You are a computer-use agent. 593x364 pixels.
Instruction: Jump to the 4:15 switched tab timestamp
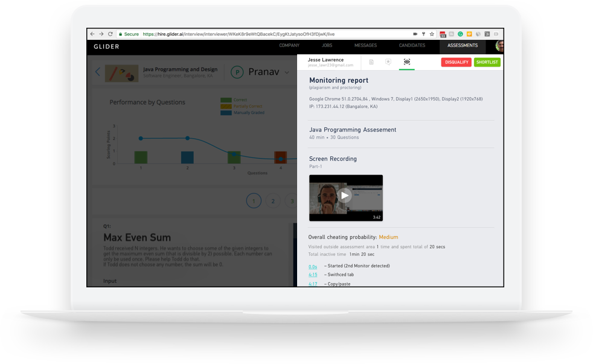[313, 275]
